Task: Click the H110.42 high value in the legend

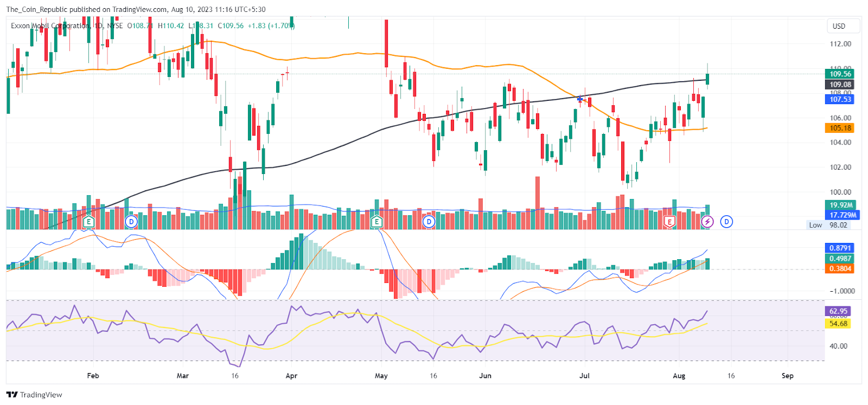Action: point(171,25)
